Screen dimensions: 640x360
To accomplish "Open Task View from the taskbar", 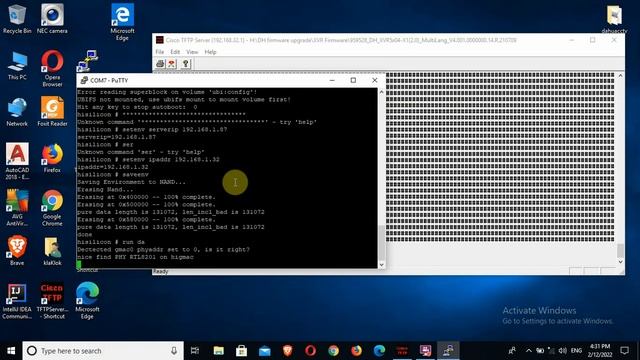I will click(195, 351).
